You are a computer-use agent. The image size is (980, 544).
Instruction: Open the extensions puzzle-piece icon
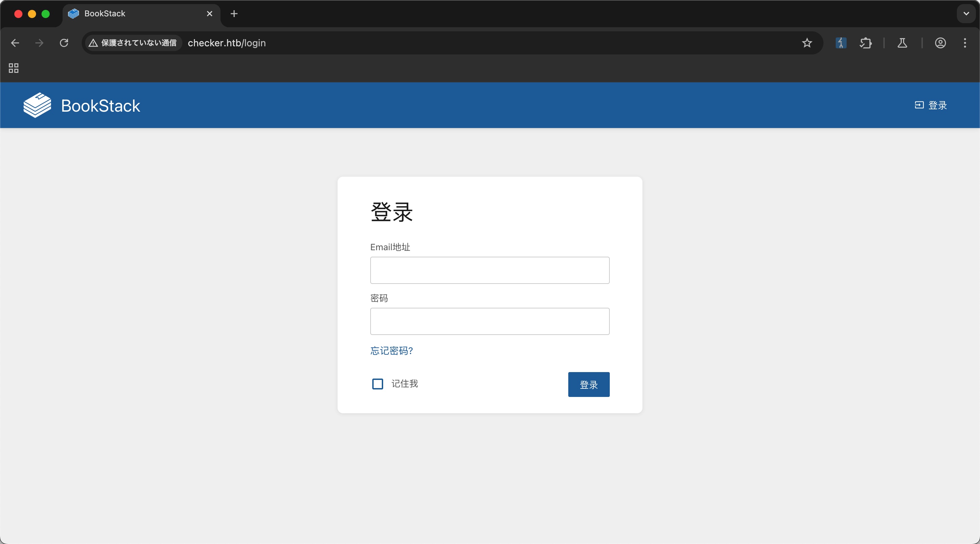(x=865, y=43)
